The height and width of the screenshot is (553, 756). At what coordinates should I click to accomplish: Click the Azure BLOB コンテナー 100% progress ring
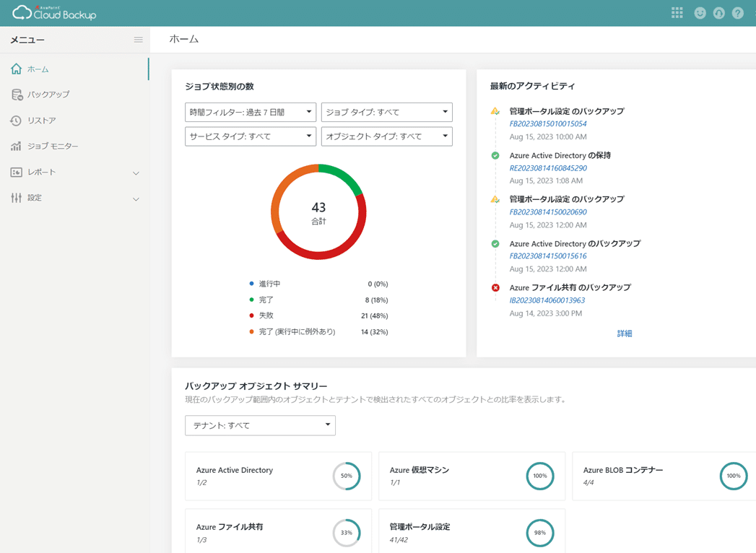coord(734,476)
